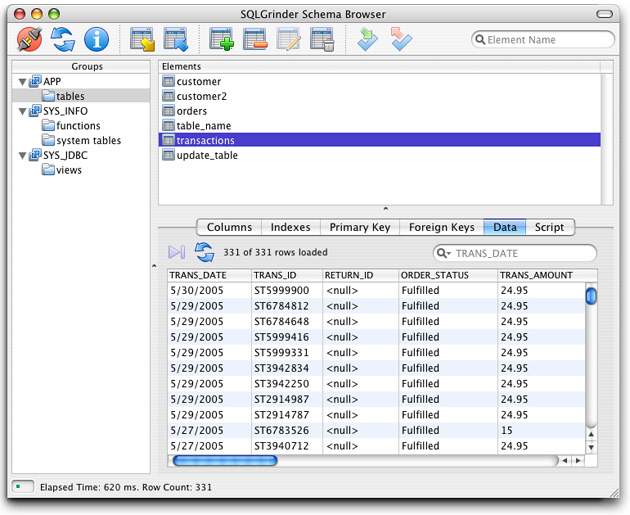Click the APP schema database icon
Screen dimensions: 630x515
tap(35, 81)
